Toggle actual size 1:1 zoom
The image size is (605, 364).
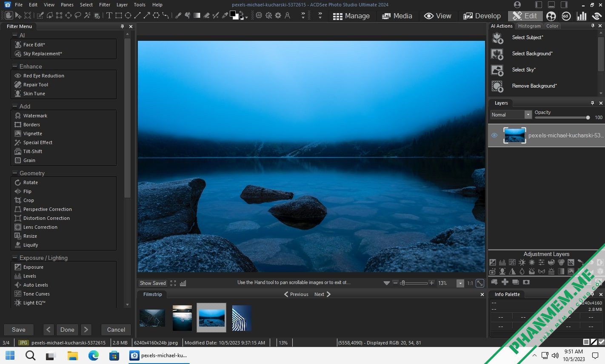(x=470, y=283)
